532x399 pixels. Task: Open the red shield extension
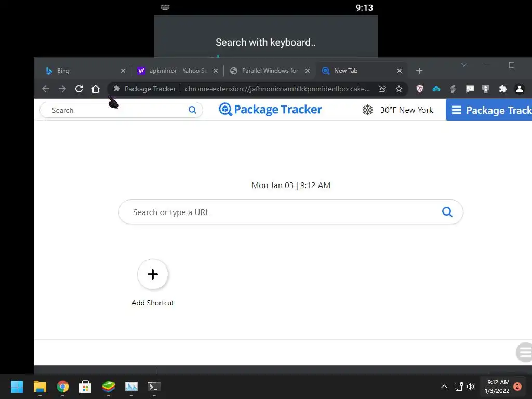tap(420, 89)
